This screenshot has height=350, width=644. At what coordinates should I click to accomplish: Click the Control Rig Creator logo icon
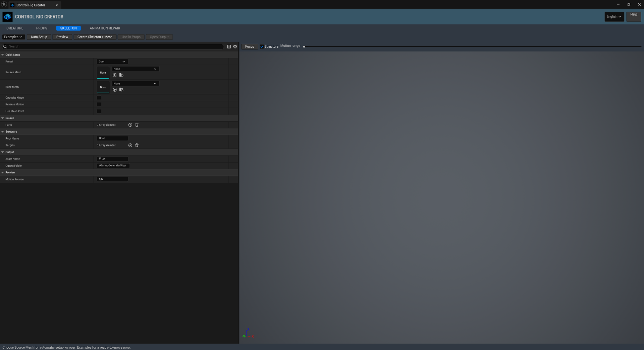click(7, 16)
